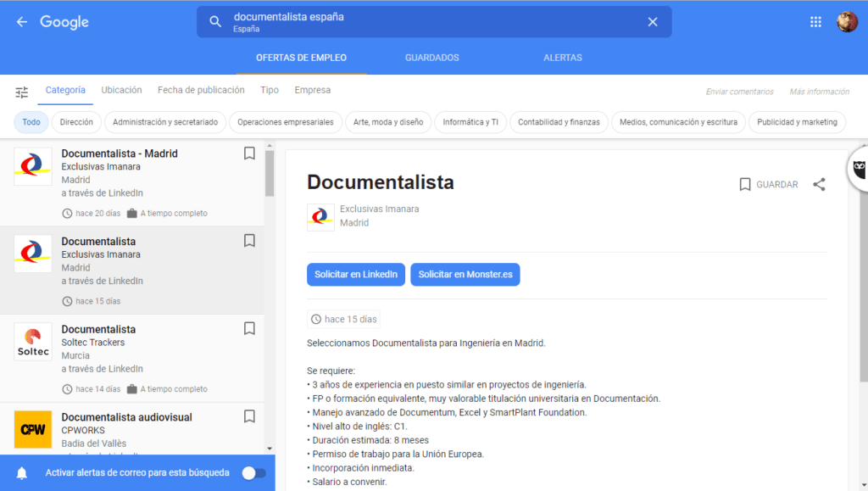Click the Google logo

(x=64, y=22)
